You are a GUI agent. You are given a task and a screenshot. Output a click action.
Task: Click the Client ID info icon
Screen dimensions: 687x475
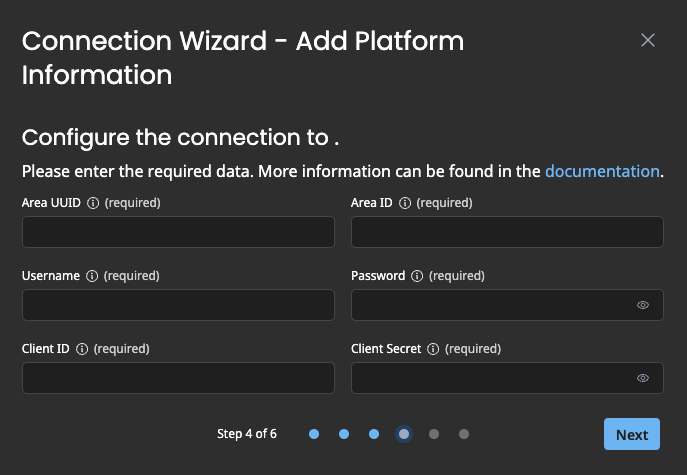click(x=82, y=349)
